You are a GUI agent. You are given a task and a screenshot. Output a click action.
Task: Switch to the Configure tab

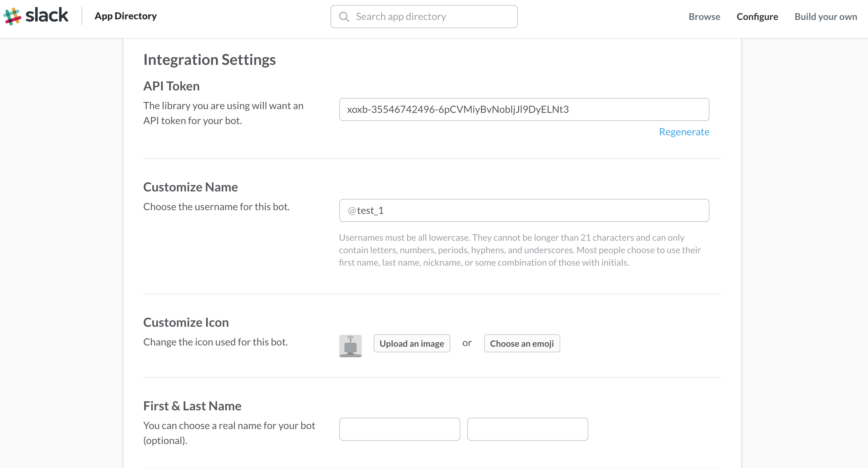coord(757,17)
